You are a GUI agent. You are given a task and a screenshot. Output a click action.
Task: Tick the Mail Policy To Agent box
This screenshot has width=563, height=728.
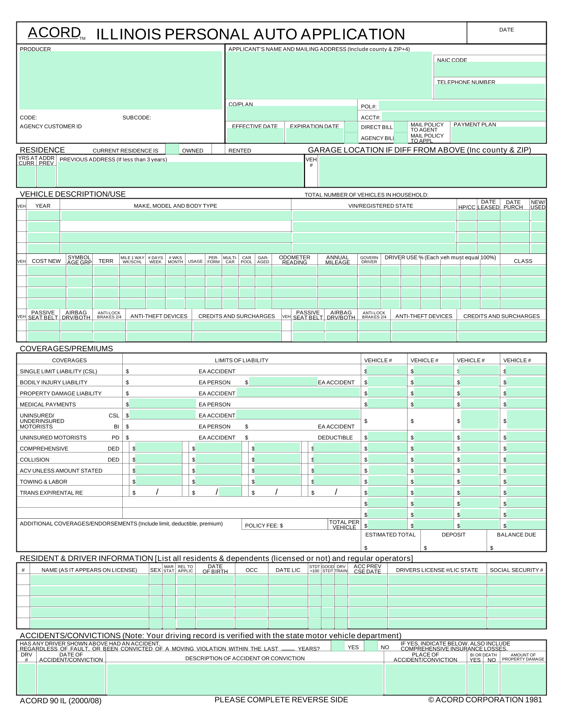[x=401, y=127]
